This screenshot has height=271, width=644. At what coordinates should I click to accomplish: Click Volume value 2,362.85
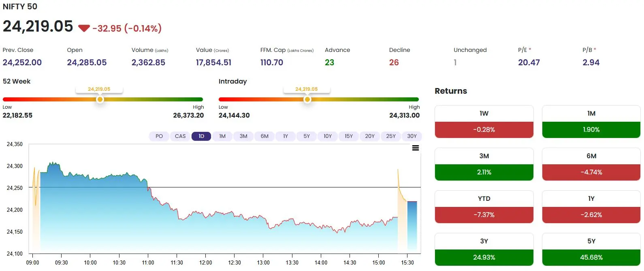(148, 62)
